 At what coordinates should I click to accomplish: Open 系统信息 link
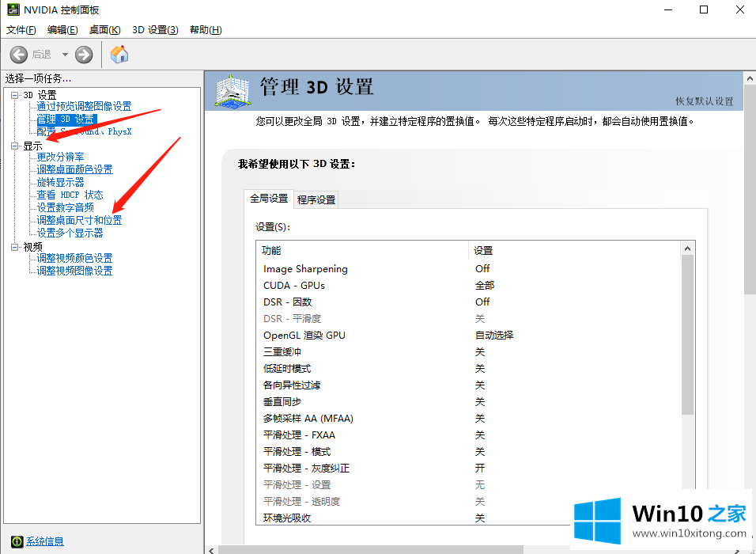coord(45,541)
